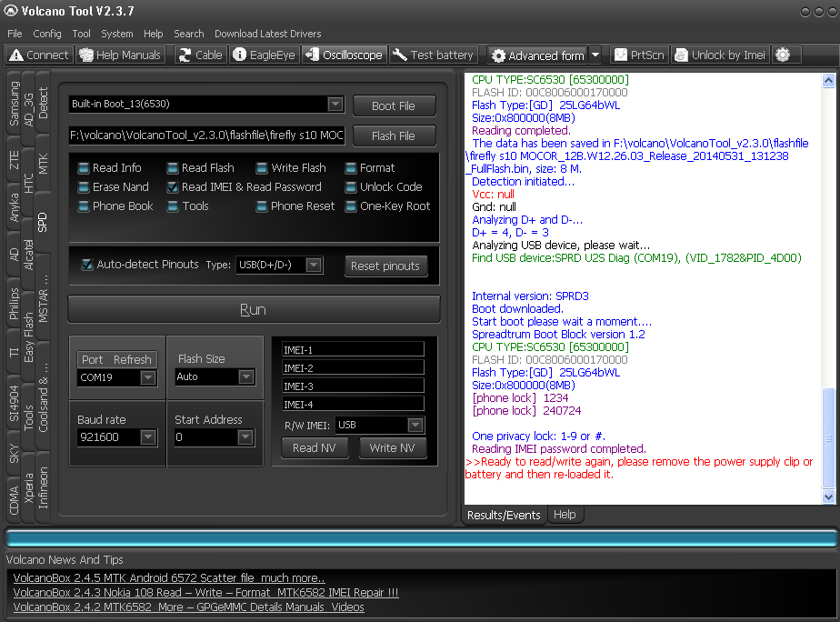Launch the Oscilloscope tool
This screenshot has height=622, width=840.
click(344, 55)
